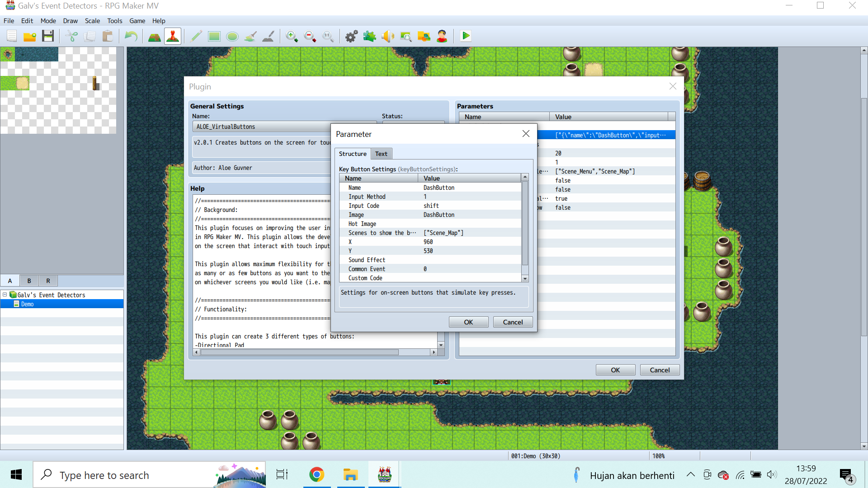Viewport: 868px width, 488px height.
Task: Click the Parameter list scroll up arrow
Action: [x=525, y=177]
